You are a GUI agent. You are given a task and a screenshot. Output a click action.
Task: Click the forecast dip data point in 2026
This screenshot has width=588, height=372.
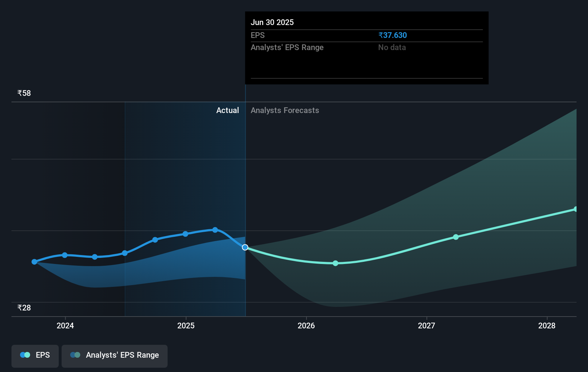(335, 263)
